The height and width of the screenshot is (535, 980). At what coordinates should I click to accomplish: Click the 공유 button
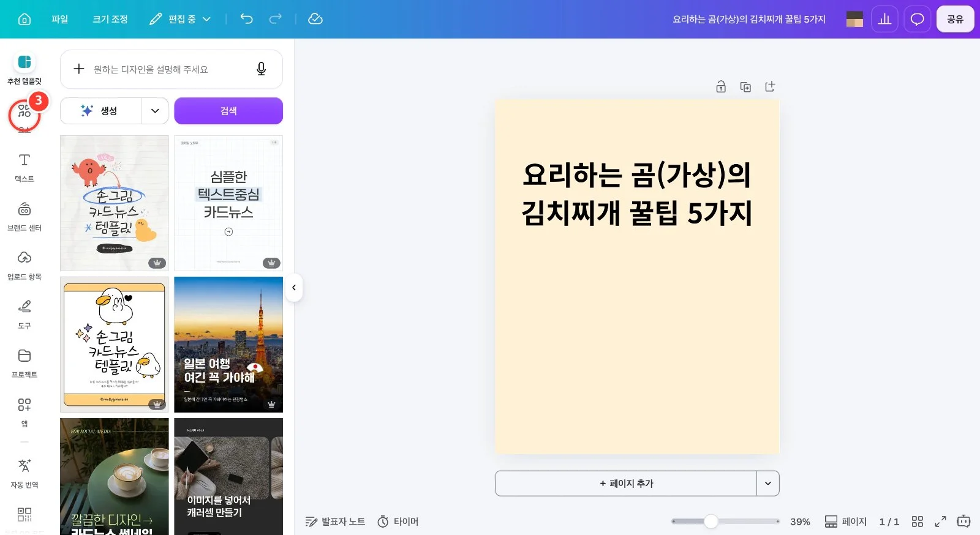(956, 19)
